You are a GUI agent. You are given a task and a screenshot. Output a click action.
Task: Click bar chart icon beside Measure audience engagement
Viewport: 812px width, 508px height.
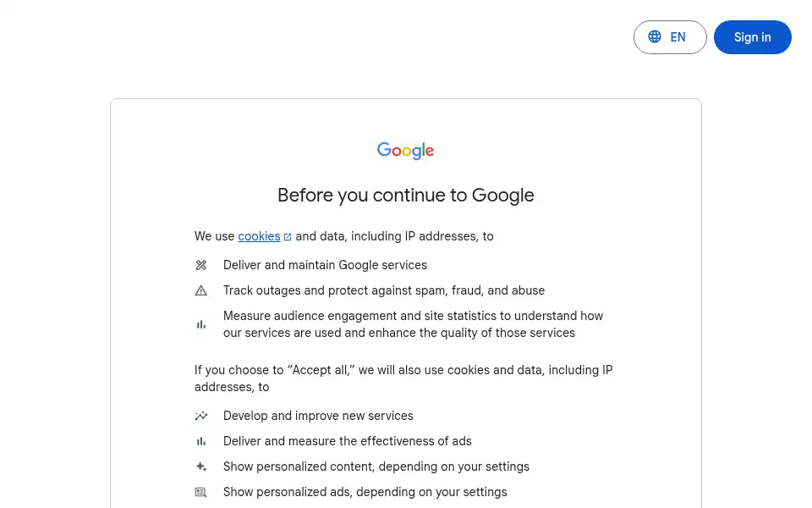click(201, 324)
